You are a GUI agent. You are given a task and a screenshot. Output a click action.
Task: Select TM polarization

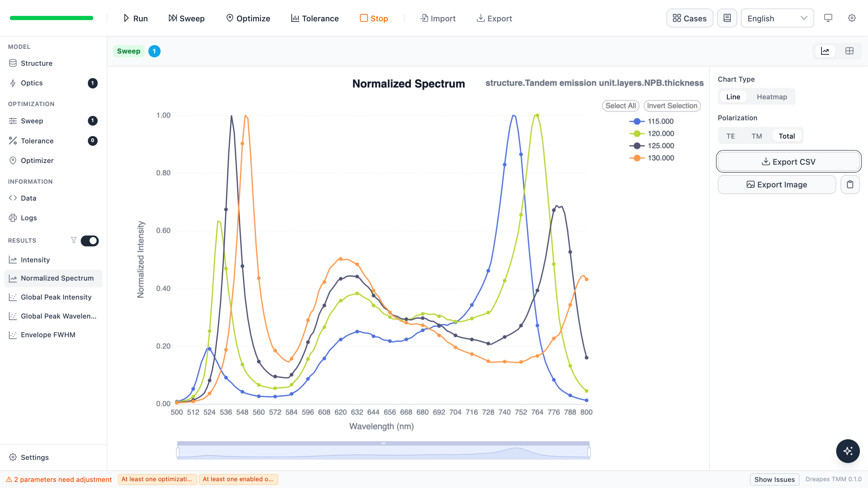(756, 136)
